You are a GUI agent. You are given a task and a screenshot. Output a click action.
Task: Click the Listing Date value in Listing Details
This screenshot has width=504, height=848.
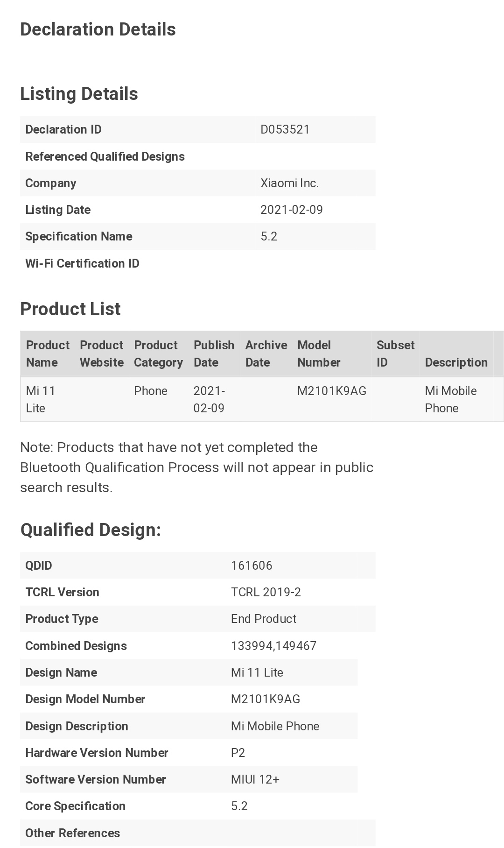click(x=291, y=210)
